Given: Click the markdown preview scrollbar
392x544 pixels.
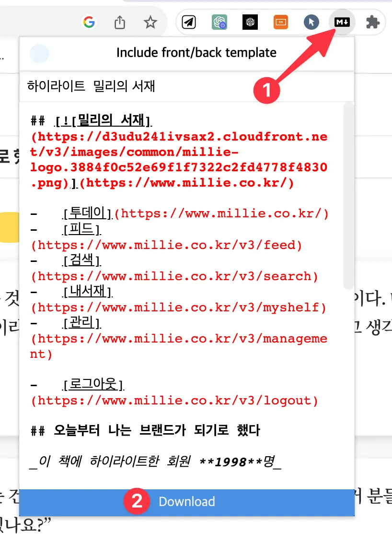Looking at the screenshot, I should tap(348, 195).
